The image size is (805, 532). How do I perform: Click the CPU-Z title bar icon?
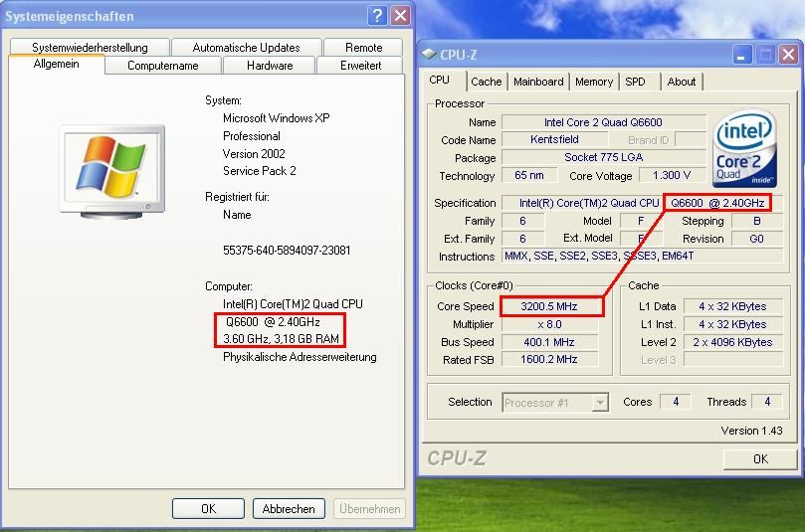coord(429,54)
